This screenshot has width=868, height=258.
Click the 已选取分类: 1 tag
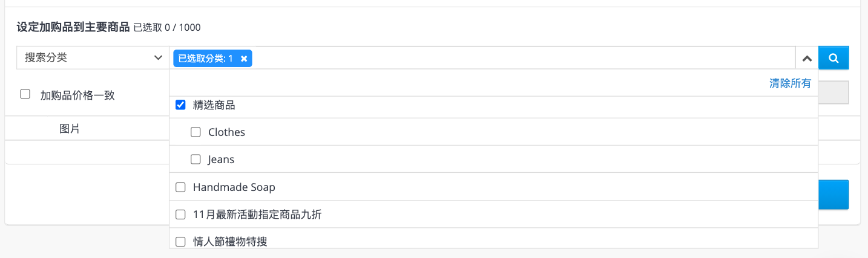point(205,59)
